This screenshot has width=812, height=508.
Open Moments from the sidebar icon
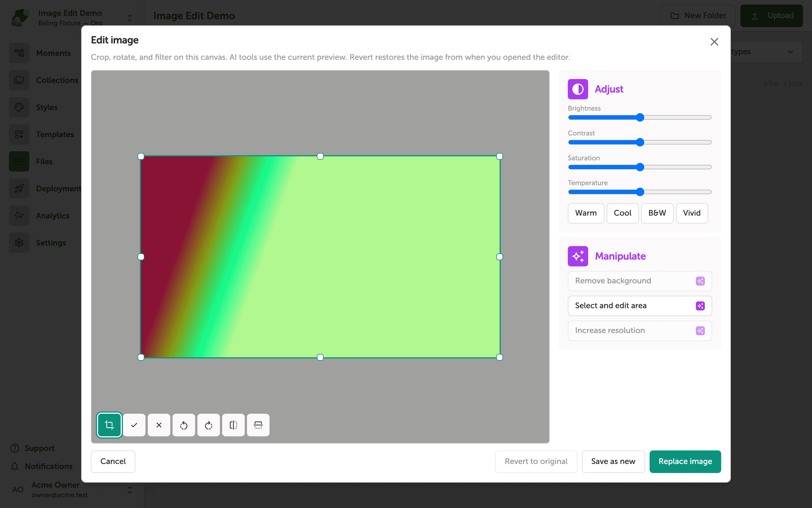click(x=19, y=53)
